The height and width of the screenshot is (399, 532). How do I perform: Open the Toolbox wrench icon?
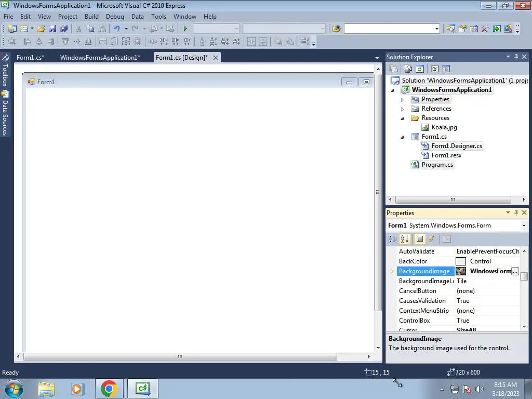tap(485, 29)
